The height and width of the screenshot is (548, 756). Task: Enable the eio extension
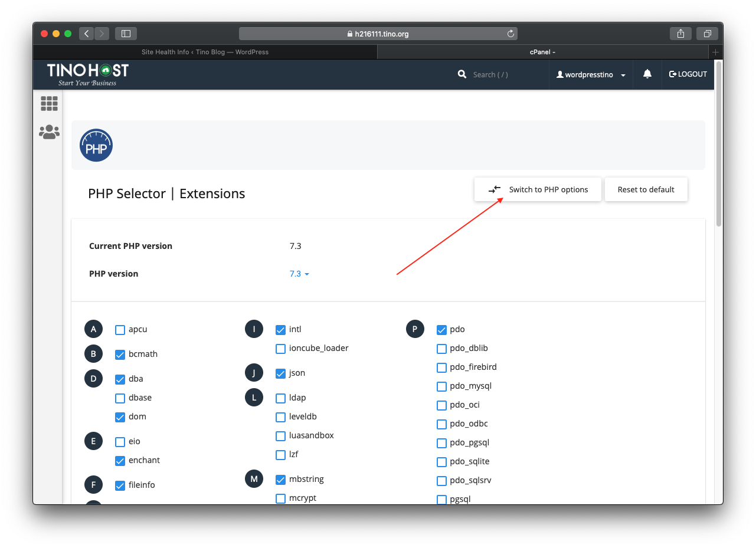pyautogui.click(x=120, y=442)
